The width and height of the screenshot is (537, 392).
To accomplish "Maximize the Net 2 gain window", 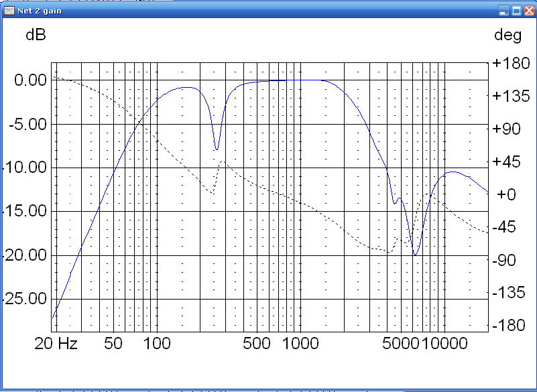I will click(516, 11).
